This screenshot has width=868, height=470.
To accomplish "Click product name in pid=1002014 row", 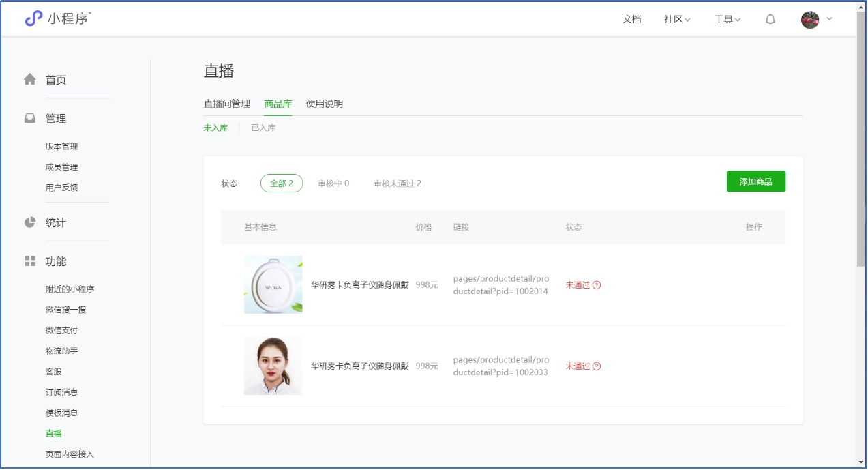I will coord(360,285).
